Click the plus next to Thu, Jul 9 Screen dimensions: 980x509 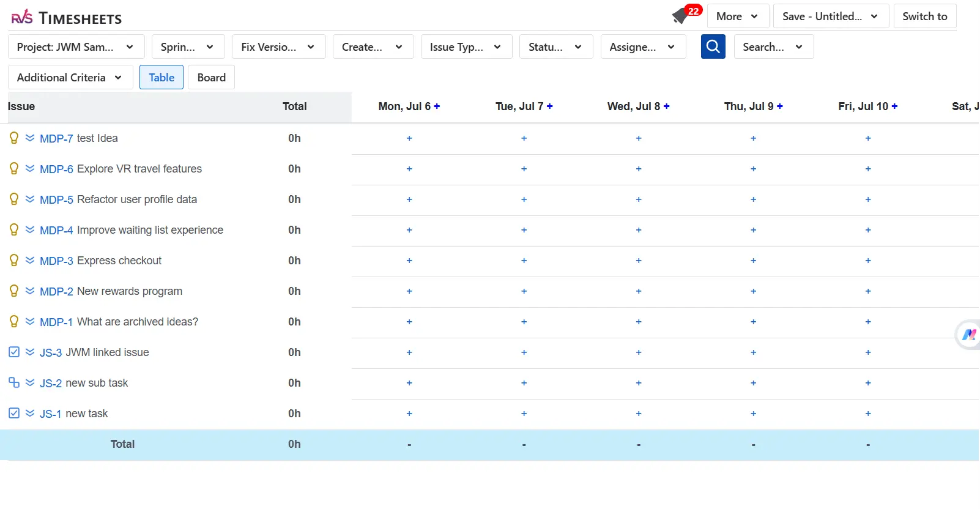pos(780,106)
